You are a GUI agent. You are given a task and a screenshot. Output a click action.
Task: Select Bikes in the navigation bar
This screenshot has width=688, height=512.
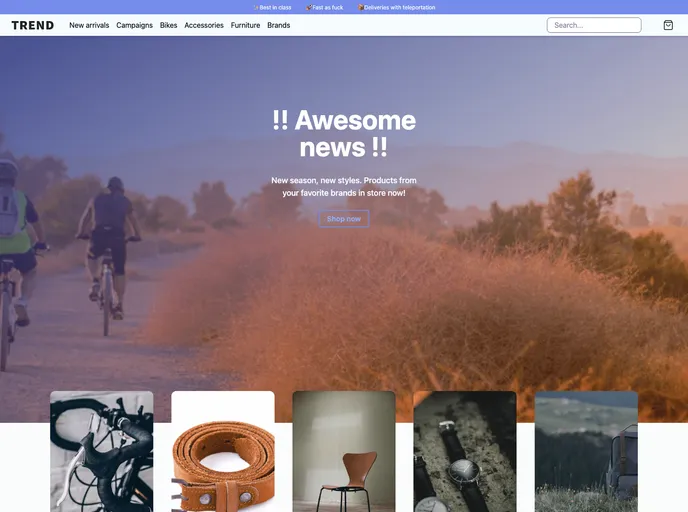point(169,25)
